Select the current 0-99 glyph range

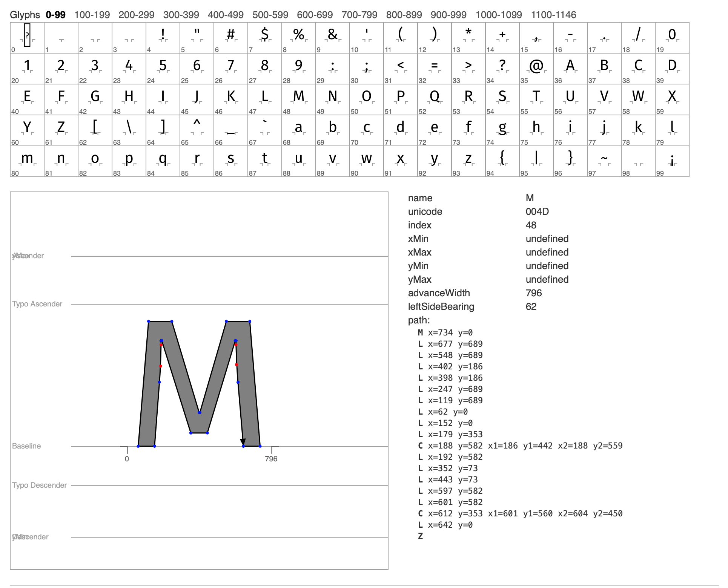coord(55,15)
